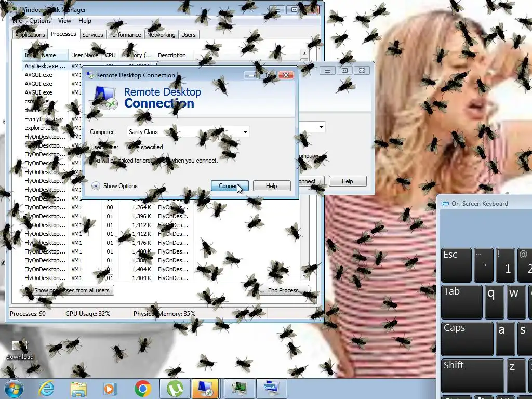The width and height of the screenshot is (532, 399).
Task: Tap the 1 key on On-Screen Keyboard
Action: click(x=506, y=265)
